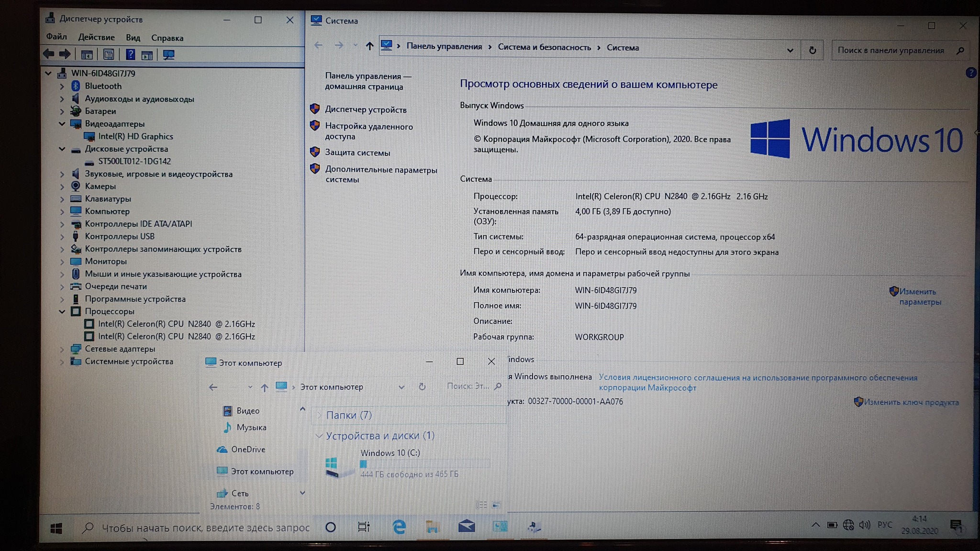Open Microsoft Edge from the taskbar
The image size is (980, 551).
click(399, 527)
